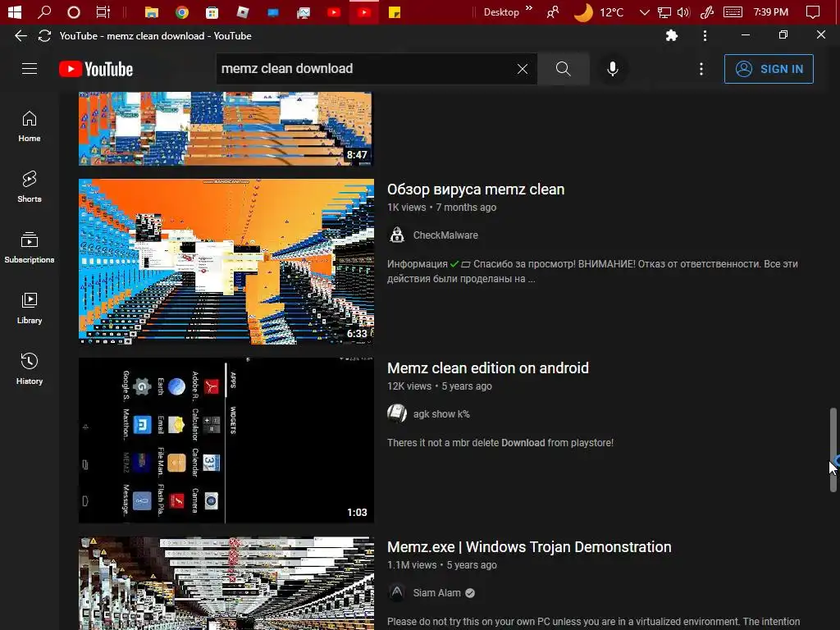Launch File Explorer from the taskbar
The height and width of the screenshot is (630, 840).
tap(152, 11)
